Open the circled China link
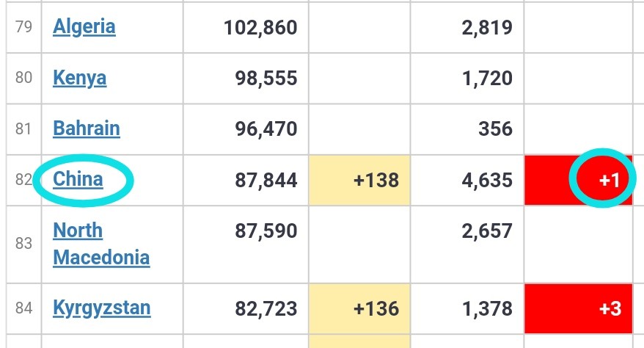The image size is (644, 348). (x=78, y=180)
